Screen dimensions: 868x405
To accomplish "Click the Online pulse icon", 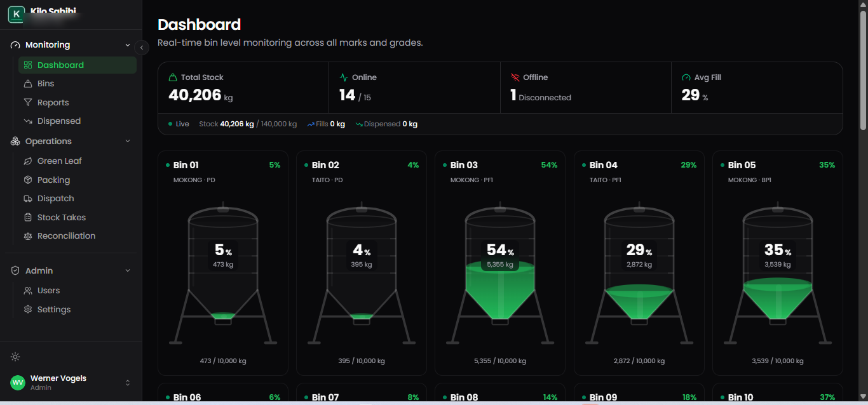I will coord(344,77).
